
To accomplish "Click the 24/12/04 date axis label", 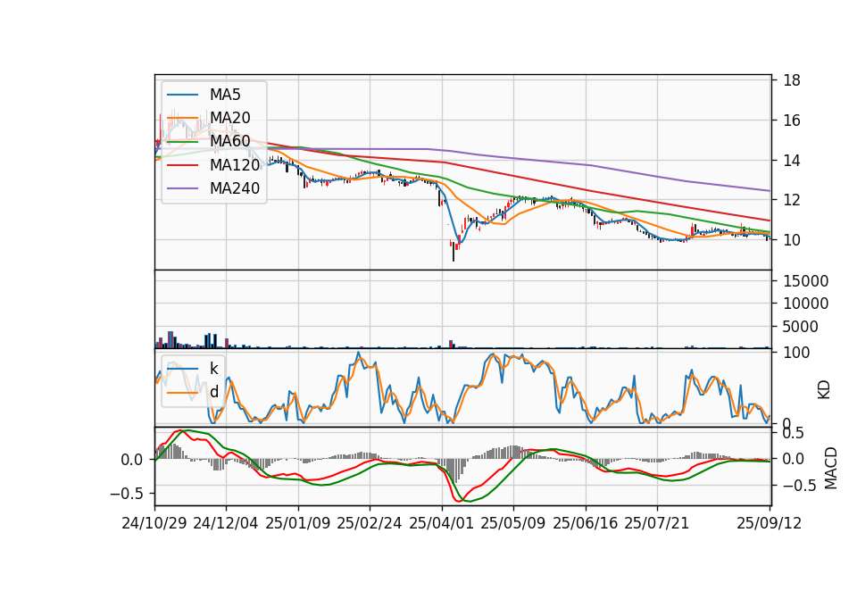I will click(226, 523).
